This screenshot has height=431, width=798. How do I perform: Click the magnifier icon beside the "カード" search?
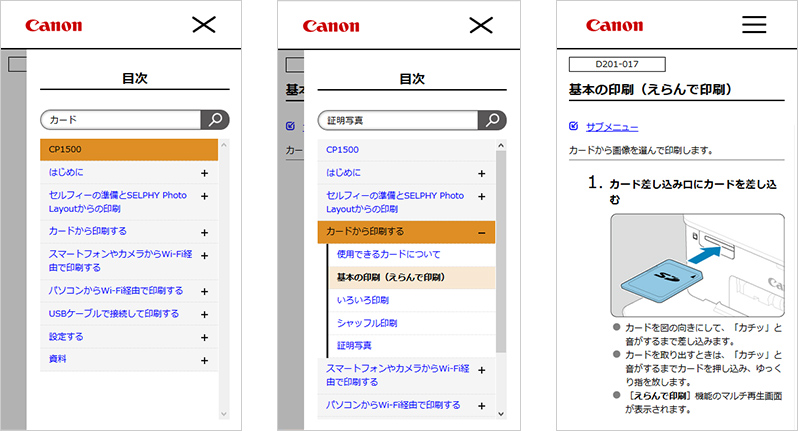click(x=215, y=120)
